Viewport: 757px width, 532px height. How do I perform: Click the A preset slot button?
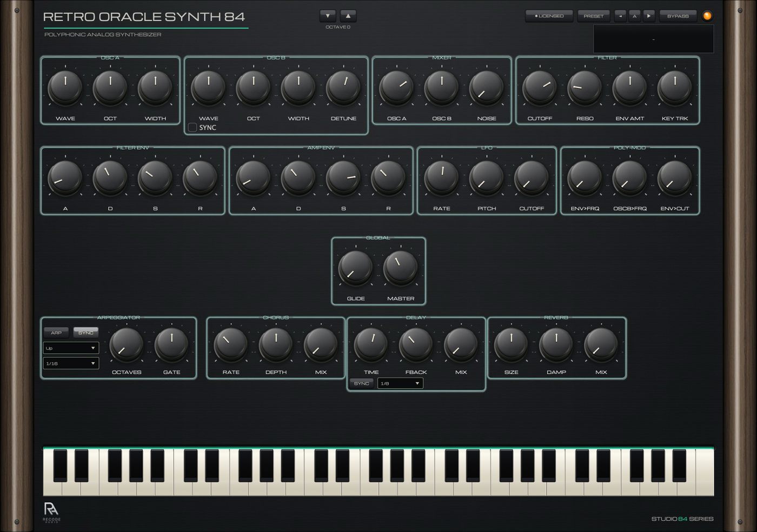coord(635,16)
